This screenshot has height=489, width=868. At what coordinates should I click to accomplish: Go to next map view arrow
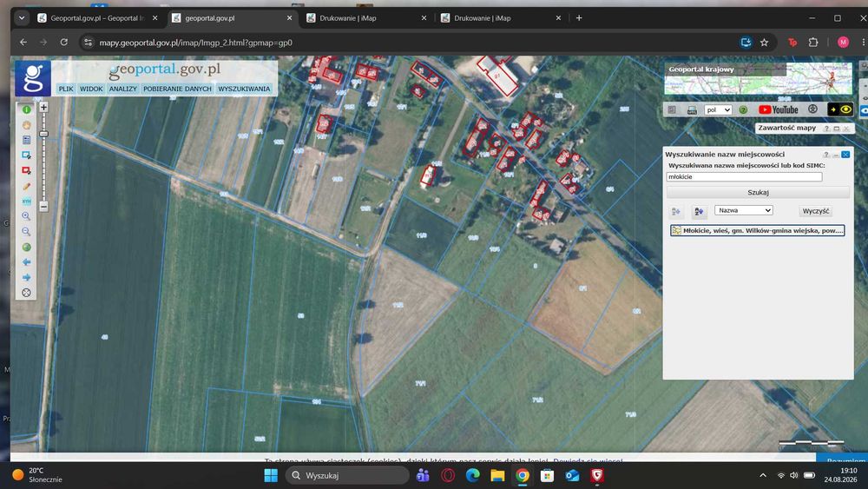[26, 277]
